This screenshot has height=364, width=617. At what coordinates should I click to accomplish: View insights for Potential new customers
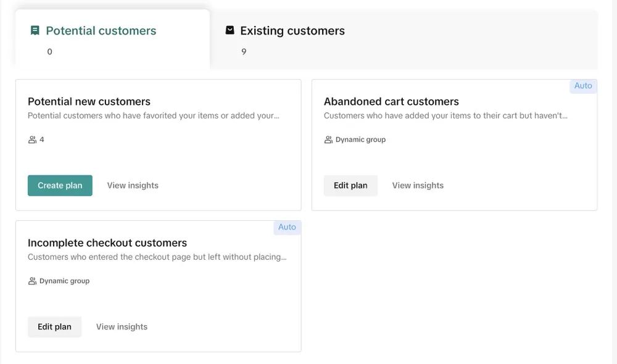pyautogui.click(x=133, y=185)
